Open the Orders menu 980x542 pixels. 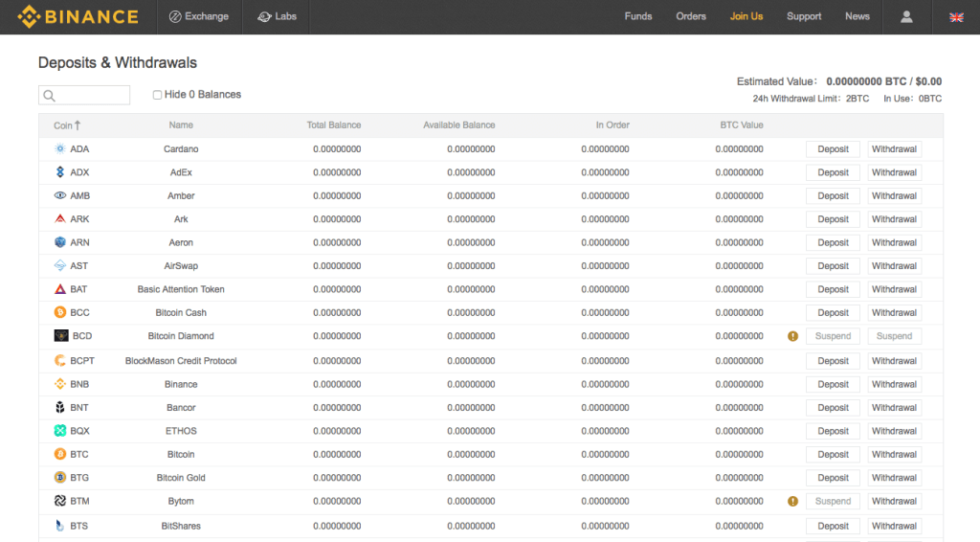[x=691, y=17]
